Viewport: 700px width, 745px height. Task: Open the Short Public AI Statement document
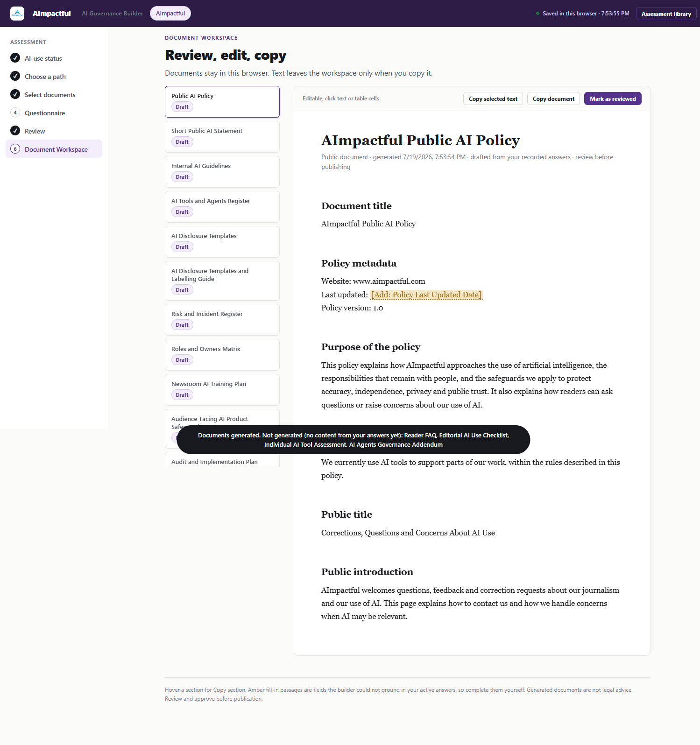(222, 137)
